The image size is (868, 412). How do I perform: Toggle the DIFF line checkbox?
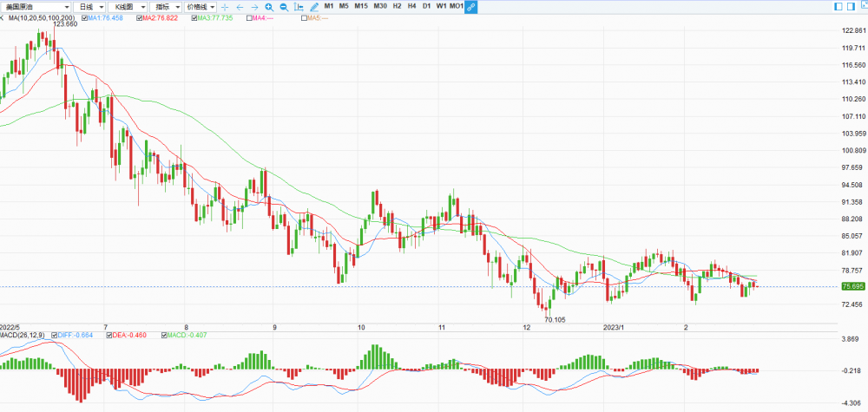54,335
